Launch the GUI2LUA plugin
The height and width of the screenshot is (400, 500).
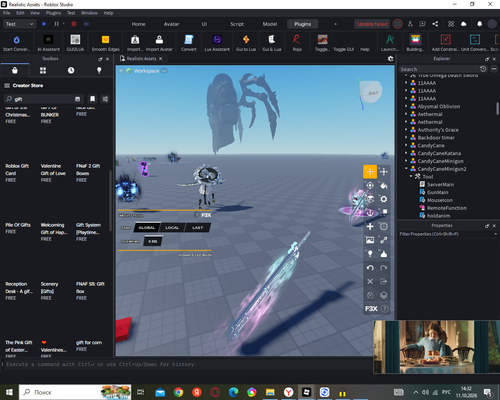(75, 43)
